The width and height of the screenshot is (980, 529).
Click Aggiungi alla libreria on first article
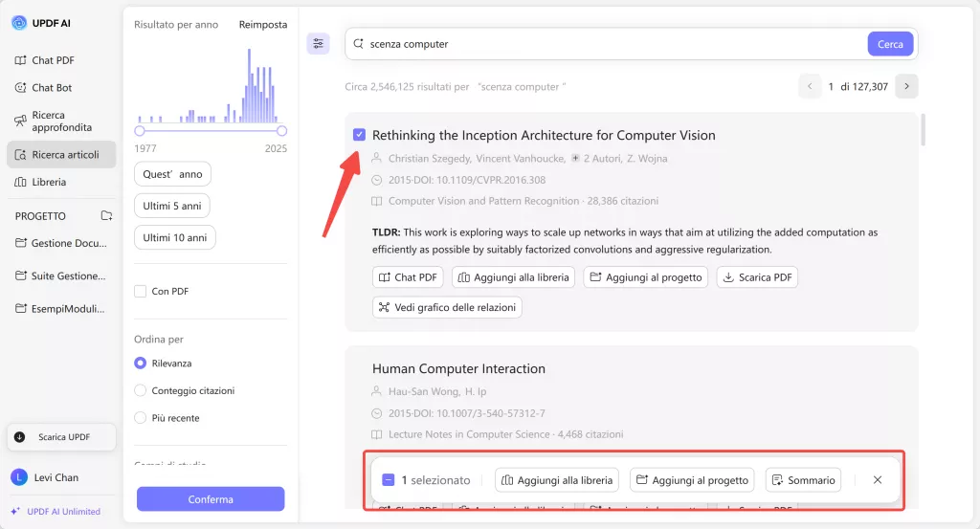pyautogui.click(x=514, y=277)
